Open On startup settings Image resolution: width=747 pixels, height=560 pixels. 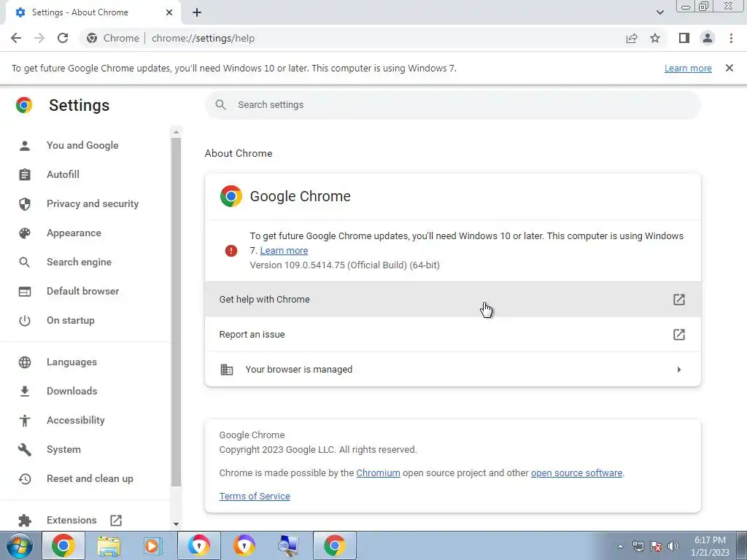[71, 321]
